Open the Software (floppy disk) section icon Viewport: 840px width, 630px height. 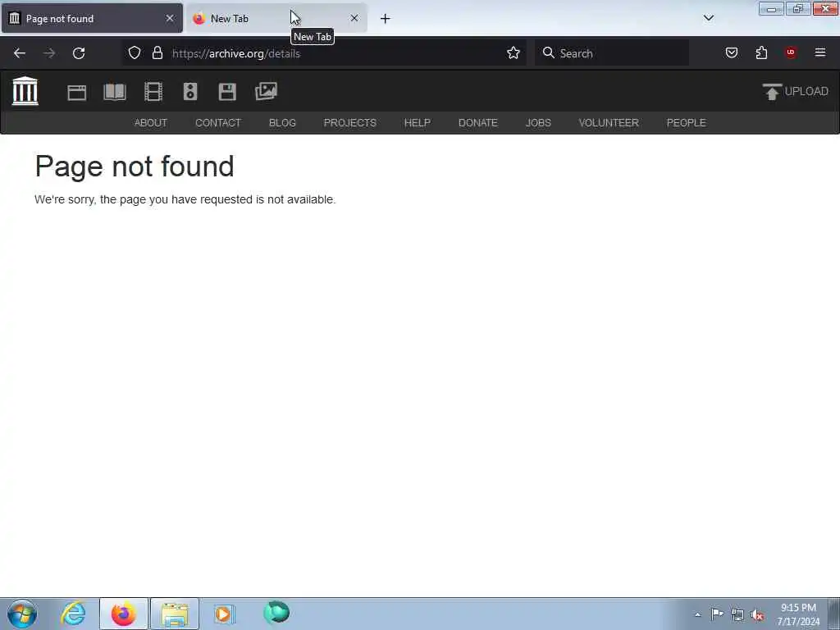[x=227, y=92]
